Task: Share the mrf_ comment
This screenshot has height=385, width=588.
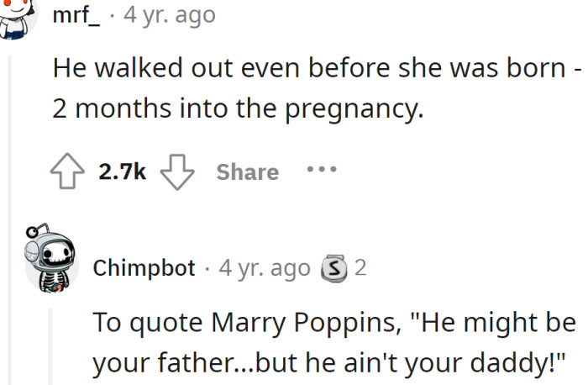Action: [x=247, y=172]
